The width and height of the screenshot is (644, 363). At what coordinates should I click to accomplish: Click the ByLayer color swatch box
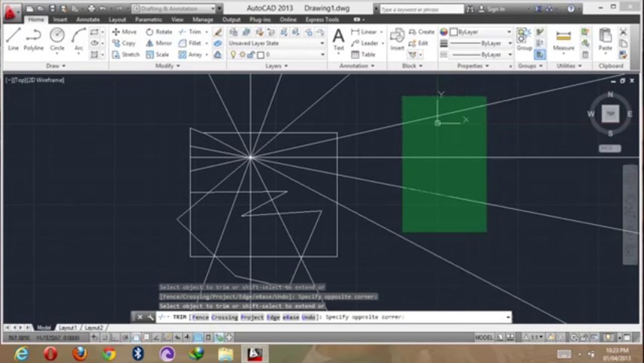(x=454, y=32)
